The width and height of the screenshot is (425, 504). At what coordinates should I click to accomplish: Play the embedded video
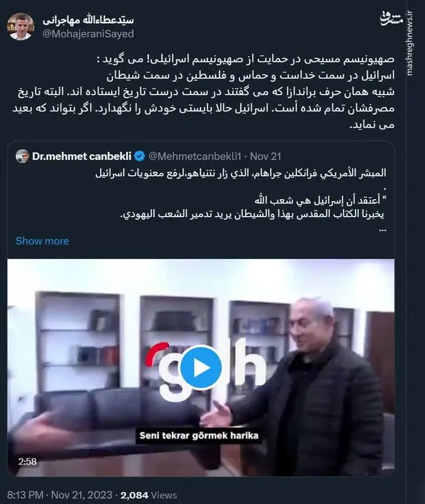[x=201, y=367]
